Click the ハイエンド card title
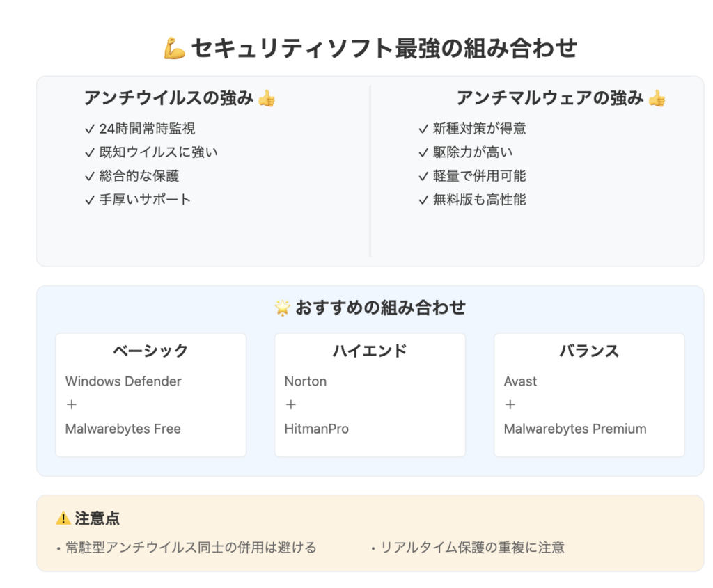 370,351
